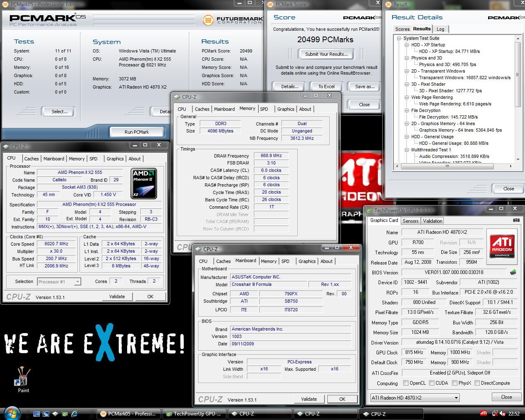Open the Windows Start orb

(x=11, y=413)
